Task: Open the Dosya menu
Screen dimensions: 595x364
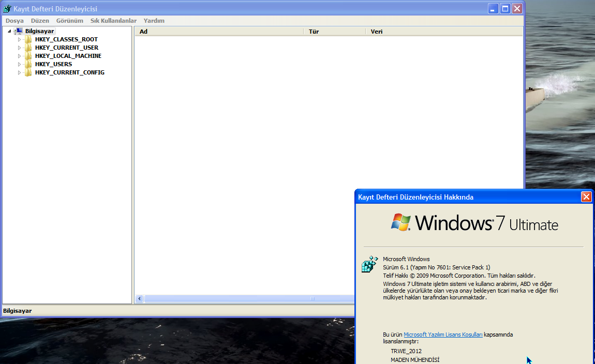Action: (x=14, y=21)
